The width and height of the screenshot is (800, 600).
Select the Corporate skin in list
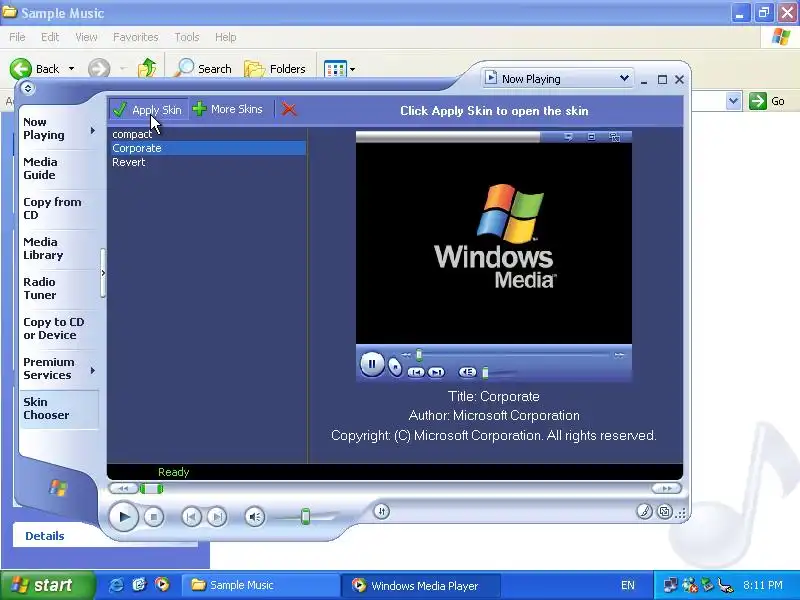pos(209,148)
